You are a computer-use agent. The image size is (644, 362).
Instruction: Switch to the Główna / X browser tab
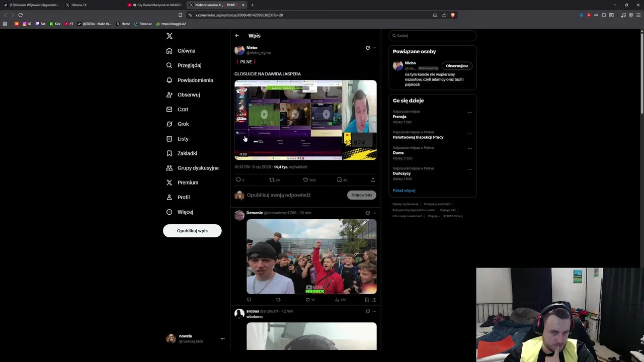pos(94,5)
